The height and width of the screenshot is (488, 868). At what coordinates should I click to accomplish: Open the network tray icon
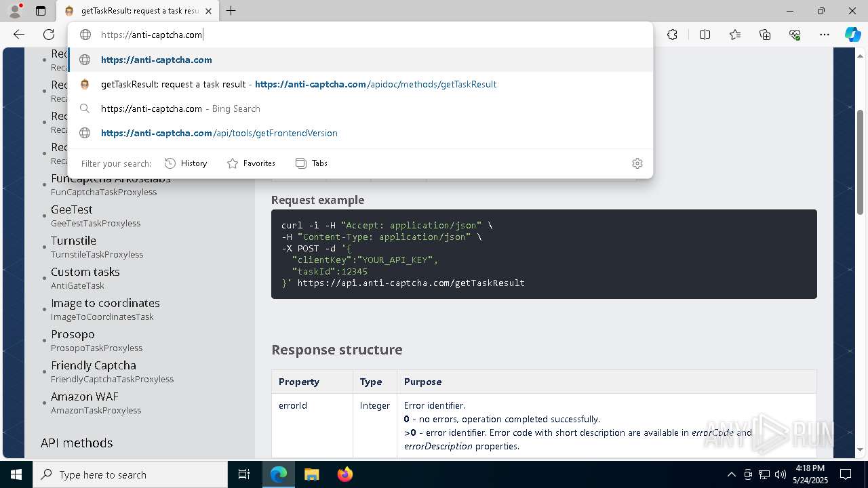[x=764, y=474]
